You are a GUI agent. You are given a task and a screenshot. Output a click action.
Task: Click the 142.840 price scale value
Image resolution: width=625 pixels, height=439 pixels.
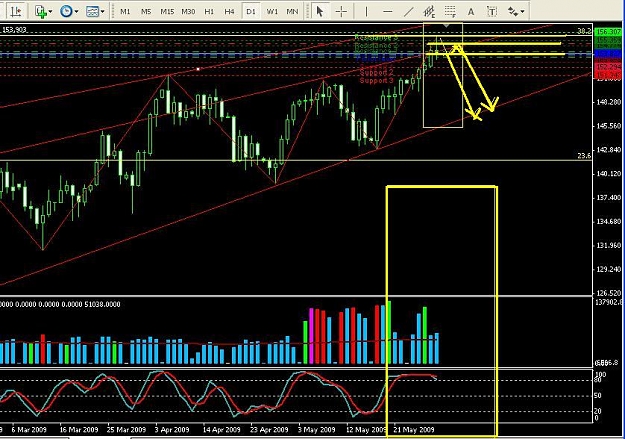[609, 150]
